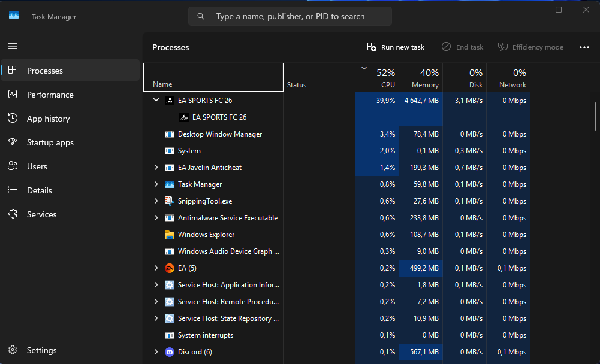This screenshot has height=364, width=600.
Task: Sort by the Disk column header
Action: 465,78
